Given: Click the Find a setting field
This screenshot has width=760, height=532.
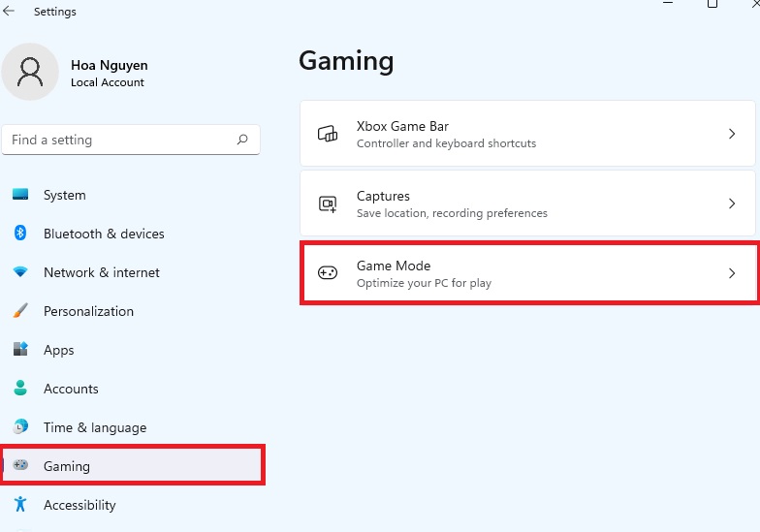Looking at the screenshot, I should pyautogui.click(x=131, y=140).
